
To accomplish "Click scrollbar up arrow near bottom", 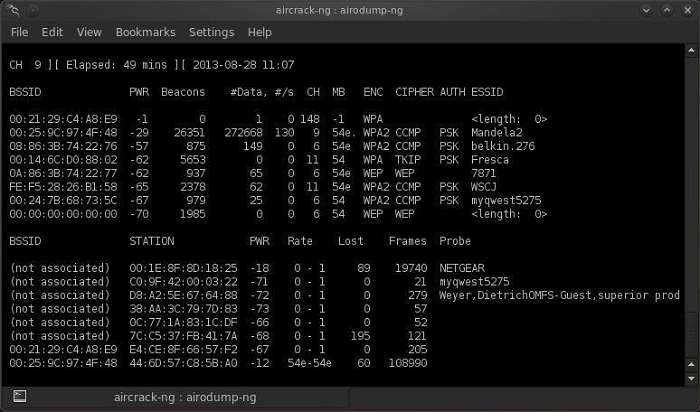I will pyautogui.click(x=692, y=365).
